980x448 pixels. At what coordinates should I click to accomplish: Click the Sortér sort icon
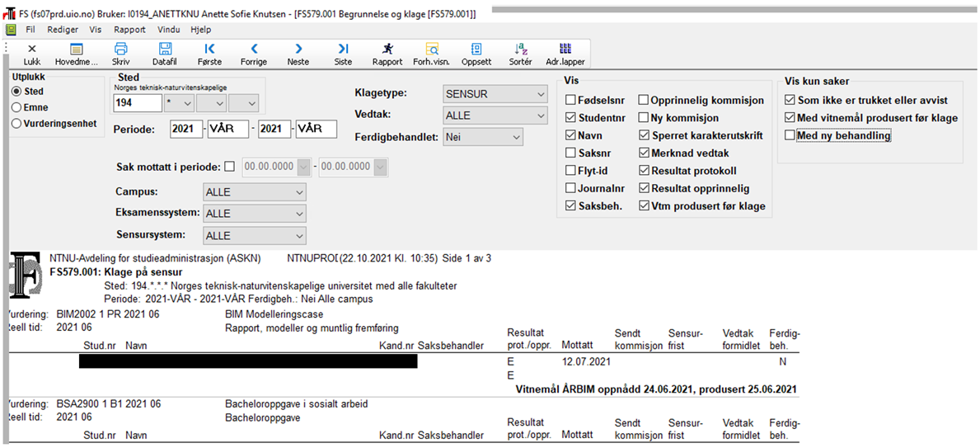coord(521,54)
